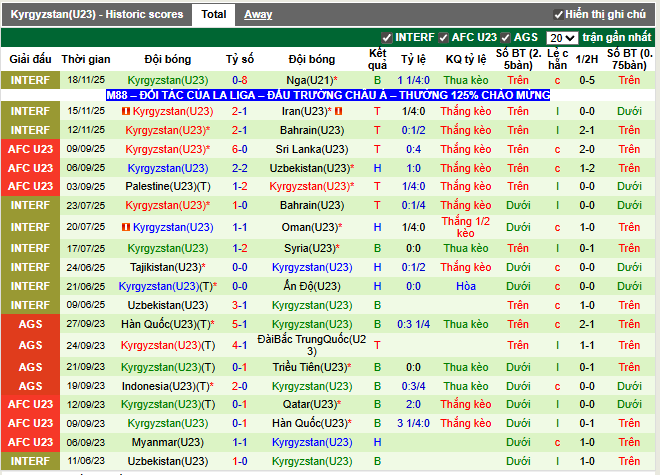Image resolution: width=660 pixels, height=475 pixels.
Task: Open Tajikistan(U23) team link
Action: [168, 267]
